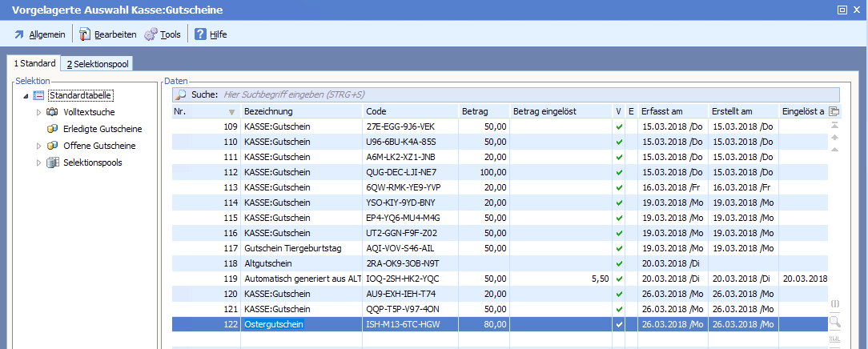Expand the Volltextsuche tree node
The image size is (868, 349).
click(x=38, y=113)
